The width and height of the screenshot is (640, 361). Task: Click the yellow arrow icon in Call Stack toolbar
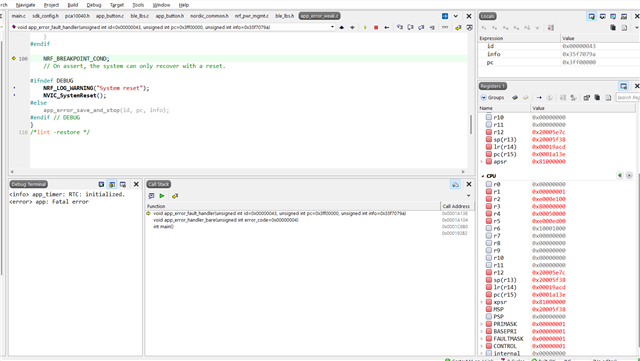pos(175,196)
